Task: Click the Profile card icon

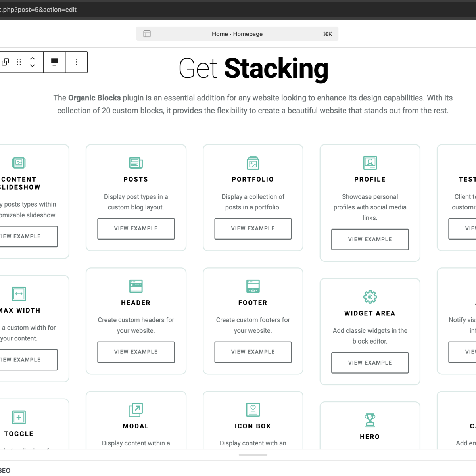Action: click(x=370, y=163)
